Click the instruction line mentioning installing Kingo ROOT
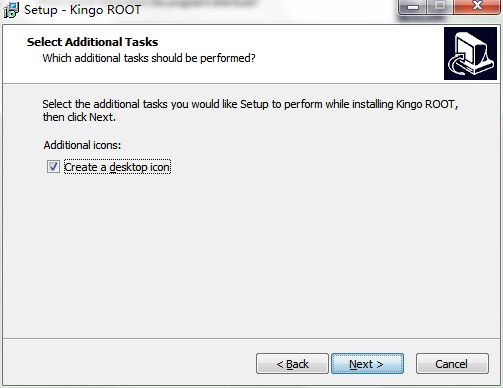 [250, 104]
